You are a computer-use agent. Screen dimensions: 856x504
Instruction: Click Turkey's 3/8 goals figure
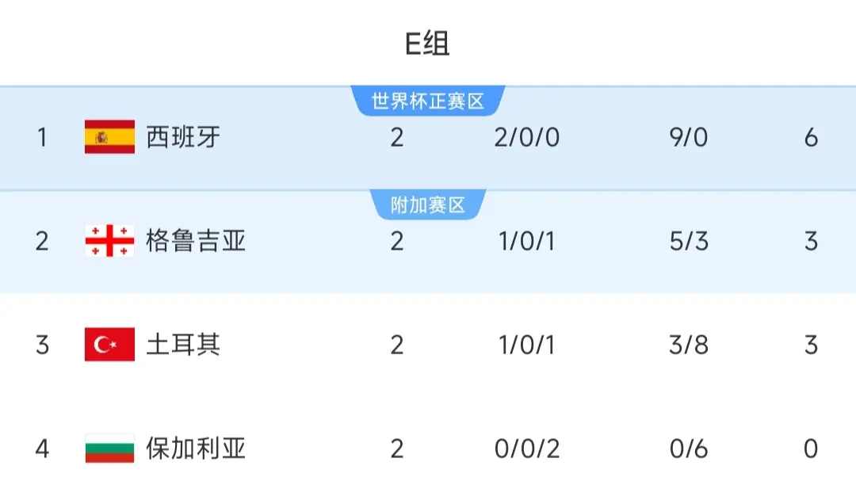pyautogui.click(x=688, y=345)
